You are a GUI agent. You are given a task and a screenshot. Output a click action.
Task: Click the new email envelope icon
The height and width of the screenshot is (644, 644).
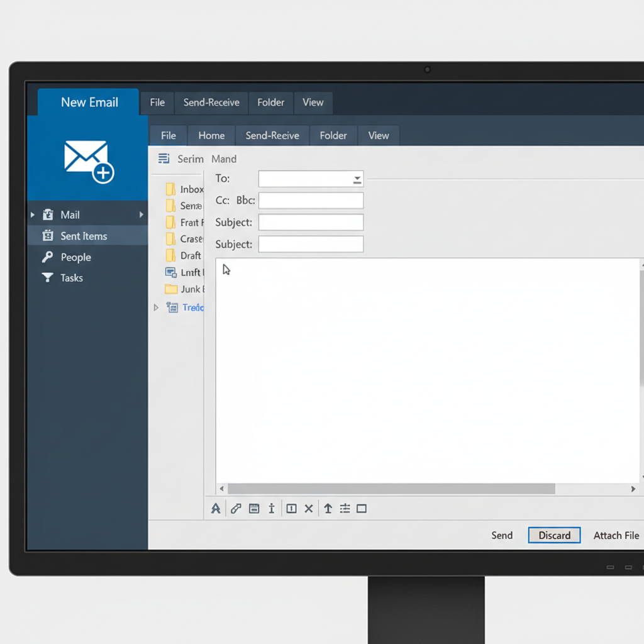(89, 162)
